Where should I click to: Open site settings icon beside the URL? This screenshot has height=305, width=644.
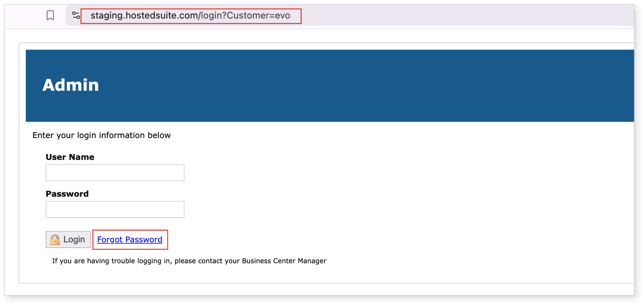(76, 15)
